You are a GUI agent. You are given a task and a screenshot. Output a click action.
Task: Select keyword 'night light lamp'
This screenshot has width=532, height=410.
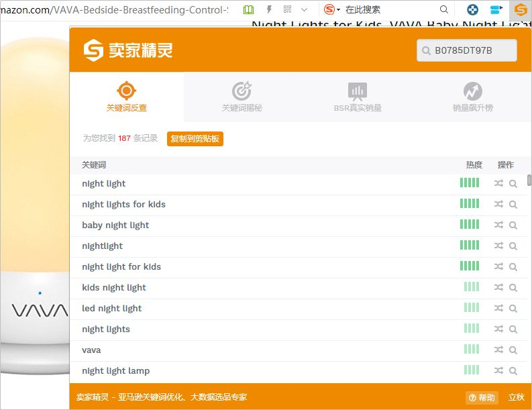point(116,370)
